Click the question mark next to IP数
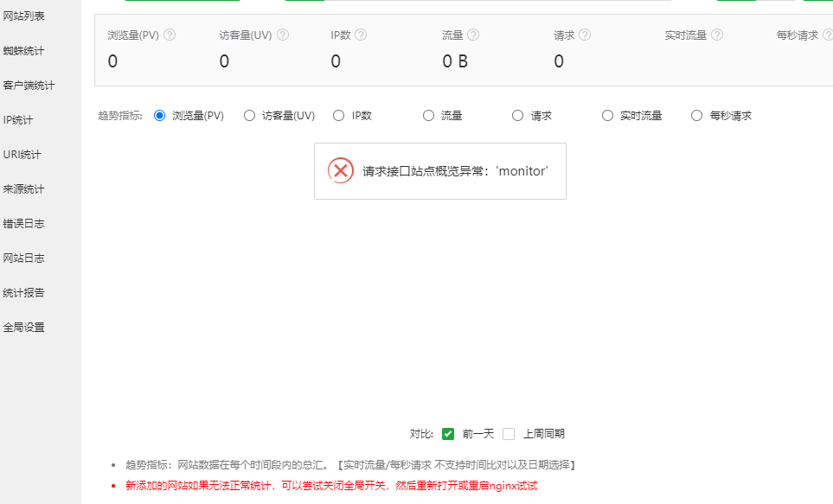The height and width of the screenshot is (504, 833). [x=361, y=35]
